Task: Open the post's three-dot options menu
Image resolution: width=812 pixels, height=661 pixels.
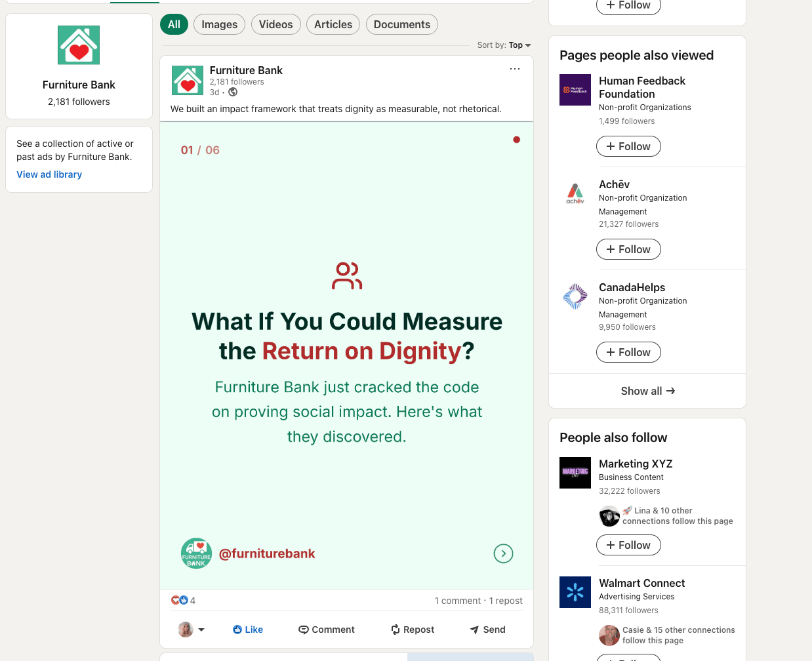Action: click(x=515, y=69)
